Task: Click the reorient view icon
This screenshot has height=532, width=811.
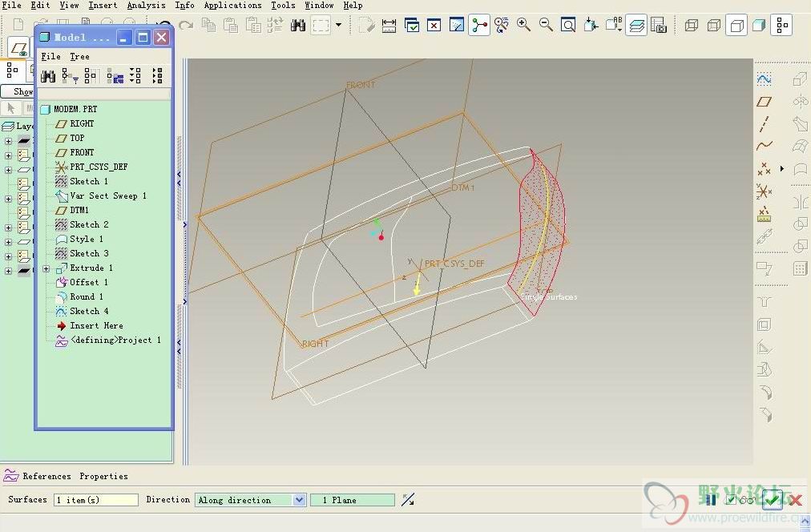Action: pos(591,25)
